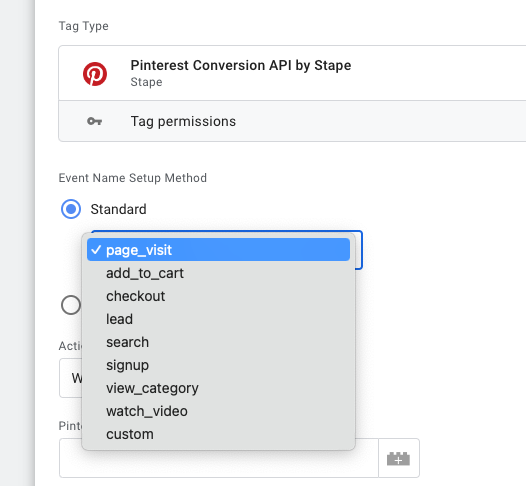Click the standard event name select box edge
Image resolution: width=526 pixels, height=486 pixels.
359,250
